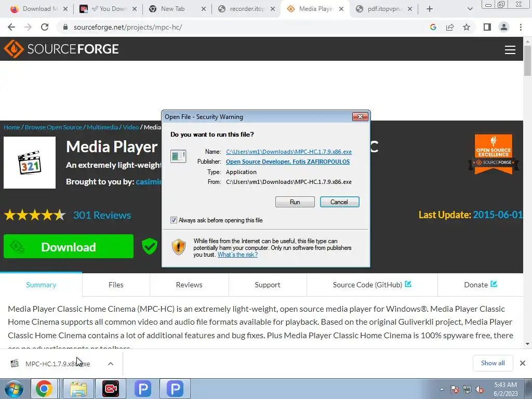The height and width of the screenshot is (399, 532).
Task: Click the What's the risk? link
Action: (x=237, y=255)
